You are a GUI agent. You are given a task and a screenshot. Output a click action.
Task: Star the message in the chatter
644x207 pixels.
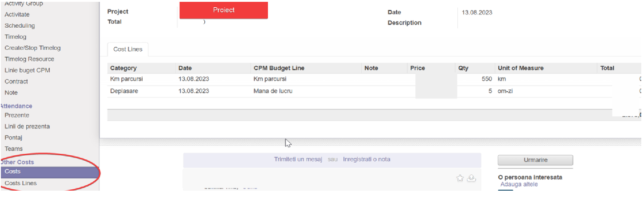460,178
